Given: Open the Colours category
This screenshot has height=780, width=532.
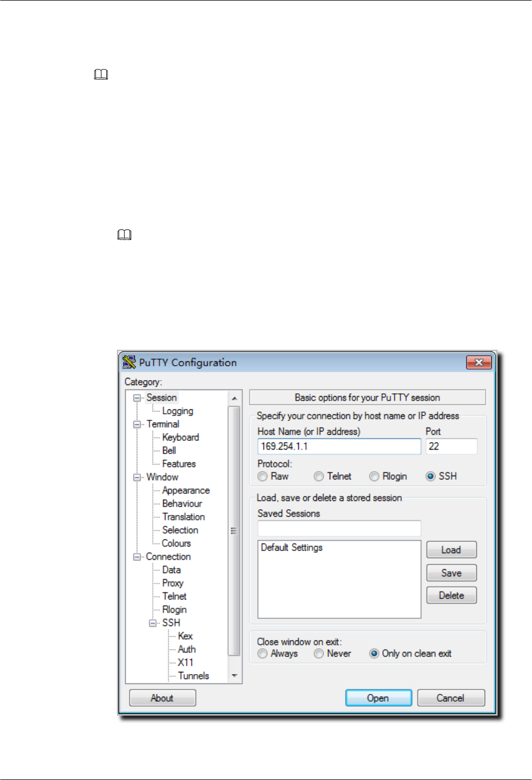Looking at the screenshot, I should (x=176, y=543).
